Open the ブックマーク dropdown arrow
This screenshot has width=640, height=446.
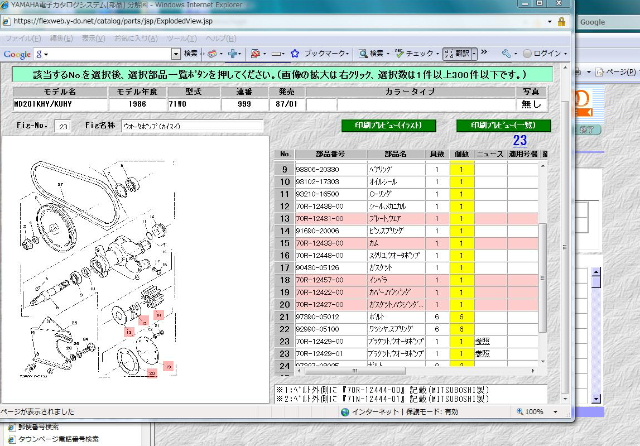point(347,54)
